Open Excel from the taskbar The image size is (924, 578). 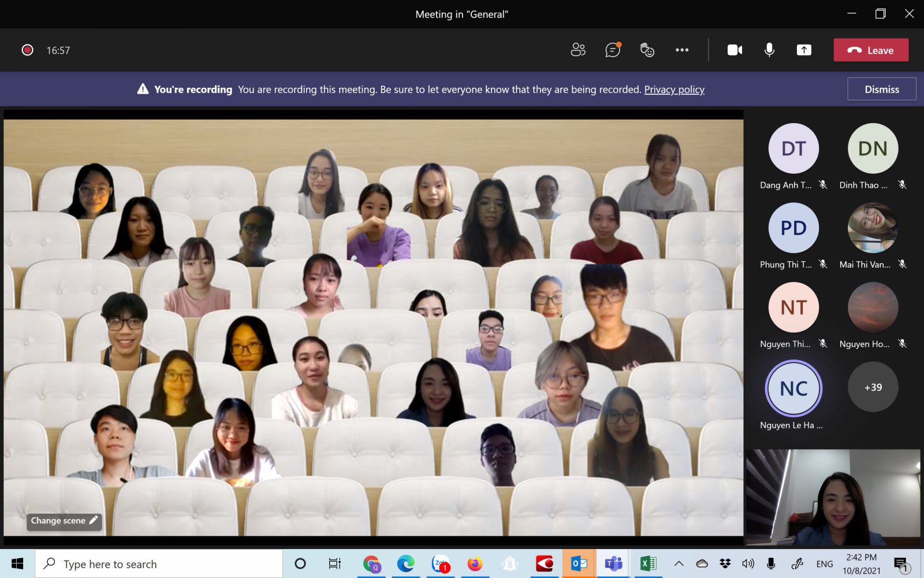pyautogui.click(x=648, y=564)
